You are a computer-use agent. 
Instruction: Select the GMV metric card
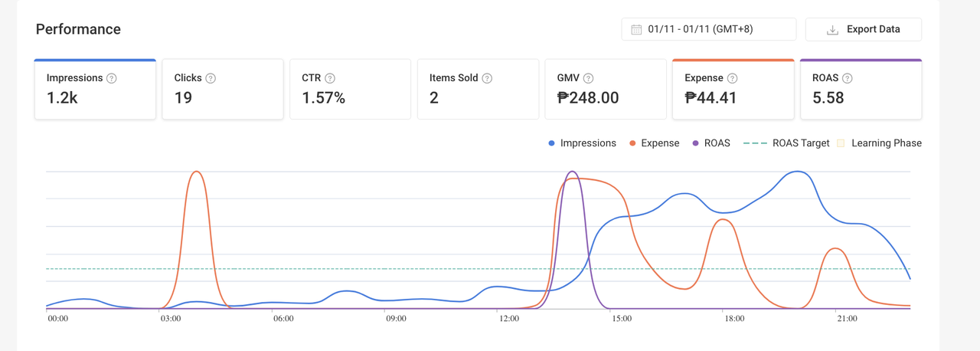606,89
